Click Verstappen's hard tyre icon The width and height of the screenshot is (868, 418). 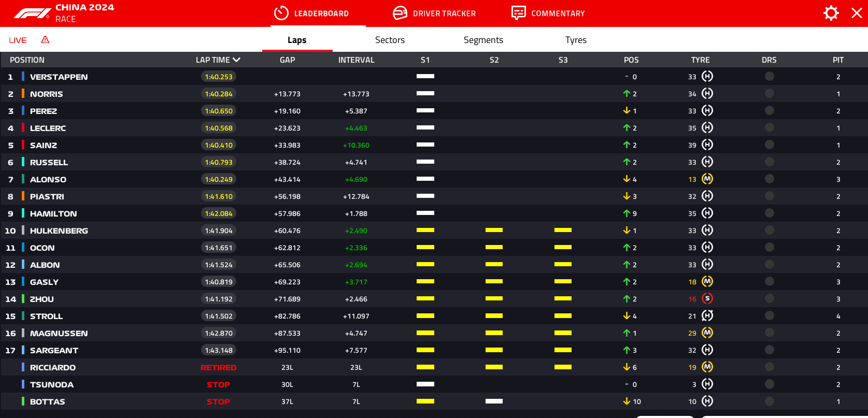click(x=707, y=77)
